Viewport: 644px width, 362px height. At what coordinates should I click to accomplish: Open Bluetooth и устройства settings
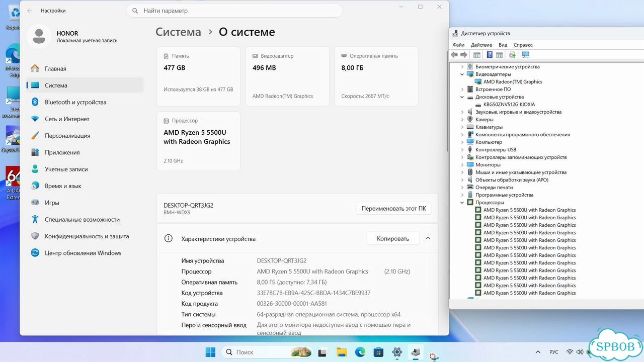(x=85, y=102)
